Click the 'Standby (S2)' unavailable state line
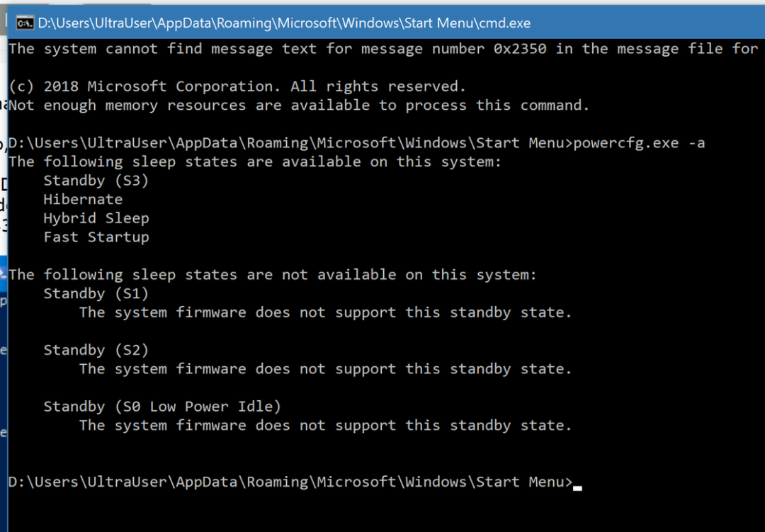This screenshot has height=532, width=765. point(96,351)
